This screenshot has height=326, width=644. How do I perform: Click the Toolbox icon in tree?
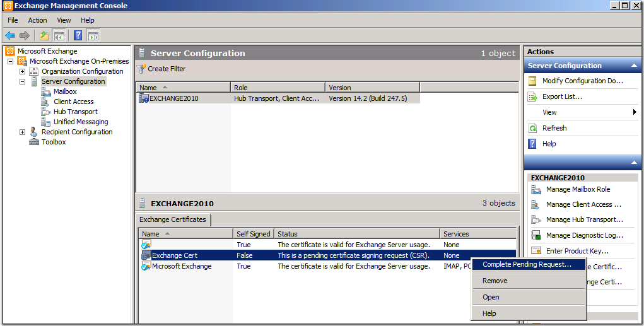point(34,142)
